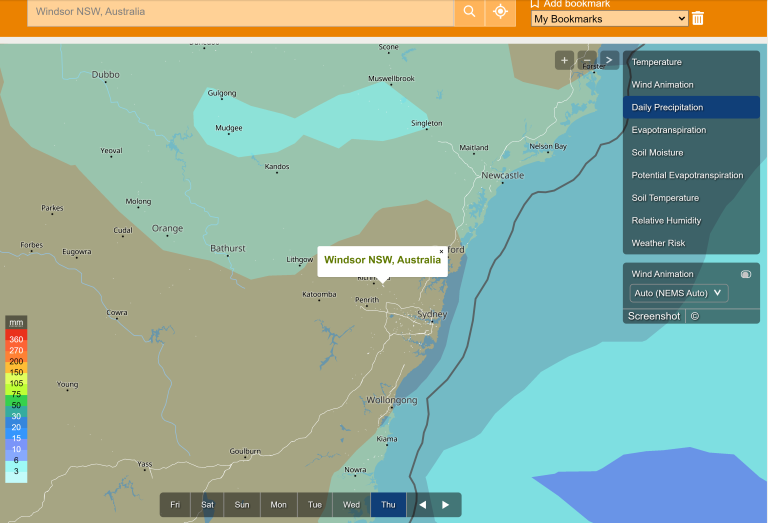Switch forecast to Mon
Screen dimensions: 768x523
pos(278,505)
